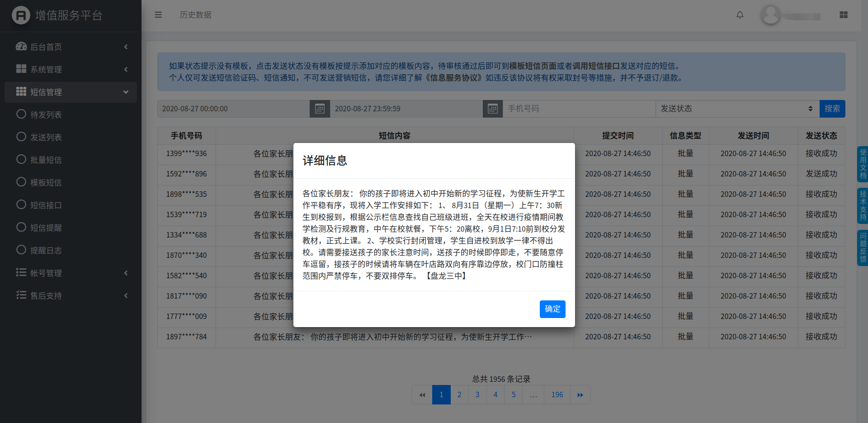This screenshot has width=868, height=423.
Task: Click the hamburger menu toggle icon
Action: tap(158, 15)
